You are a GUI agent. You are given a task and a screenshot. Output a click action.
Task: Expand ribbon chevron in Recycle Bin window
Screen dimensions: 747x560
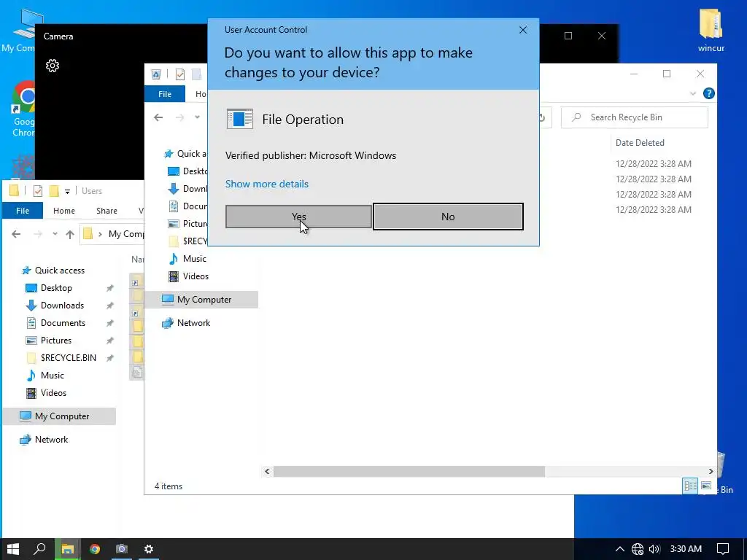693,94
